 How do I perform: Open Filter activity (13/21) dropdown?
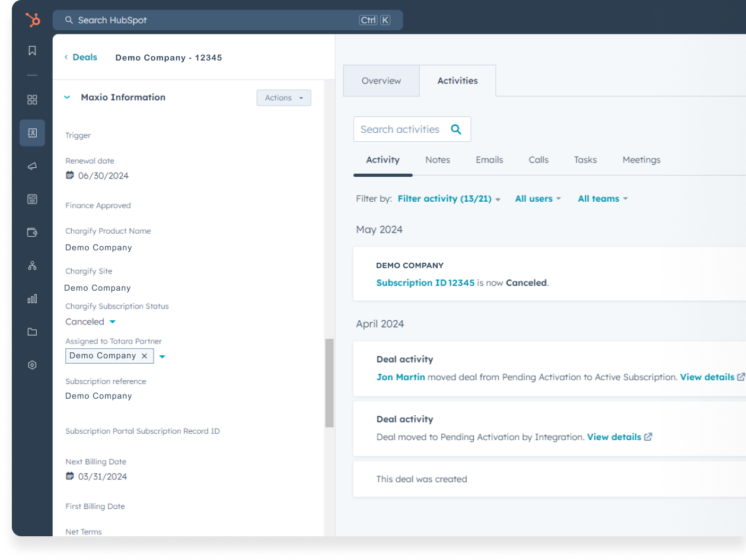(449, 199)
